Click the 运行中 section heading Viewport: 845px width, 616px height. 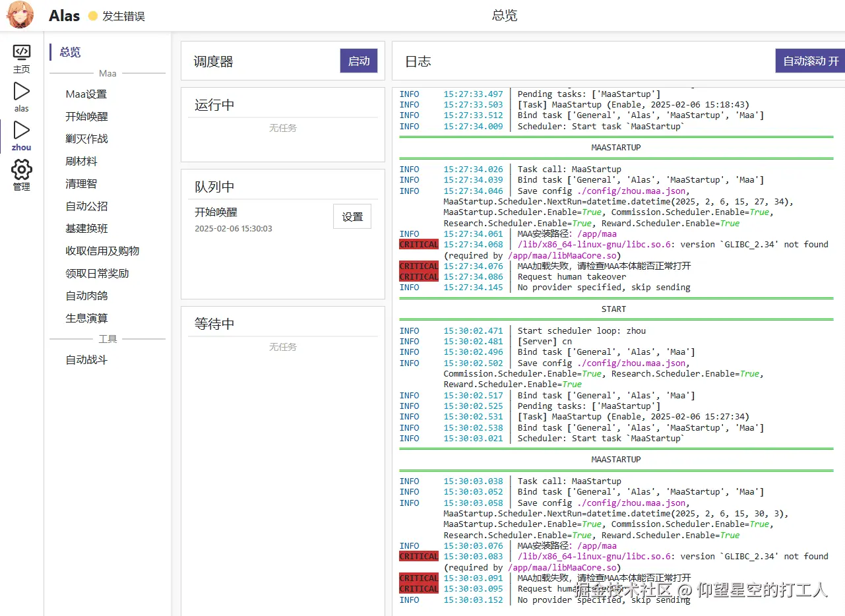214,106
